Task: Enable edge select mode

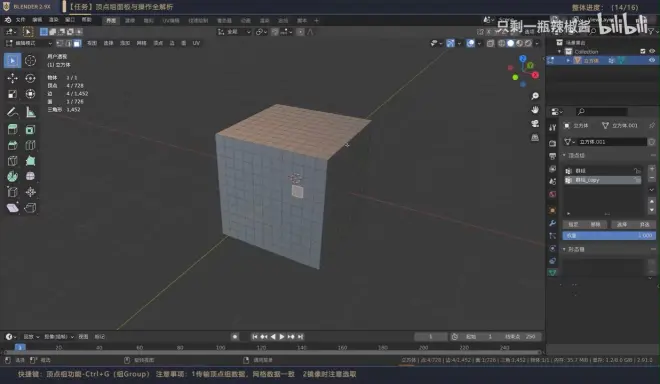Action: point(69,43)
